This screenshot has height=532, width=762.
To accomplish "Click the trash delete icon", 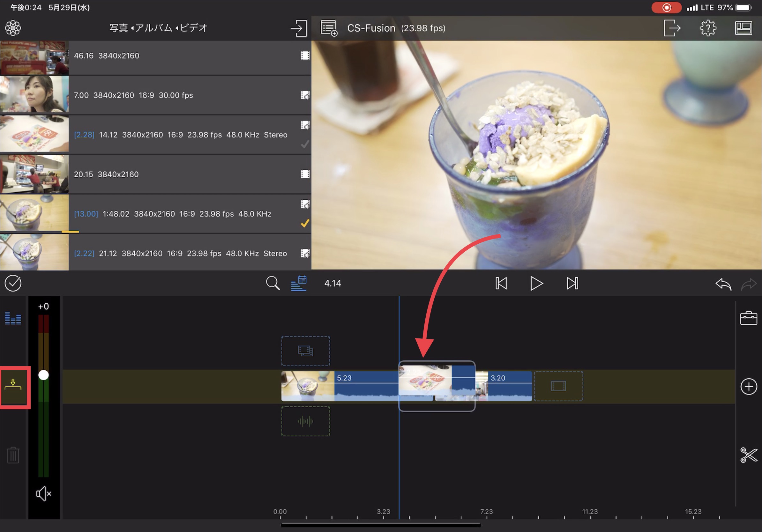I will pos(13,455).
